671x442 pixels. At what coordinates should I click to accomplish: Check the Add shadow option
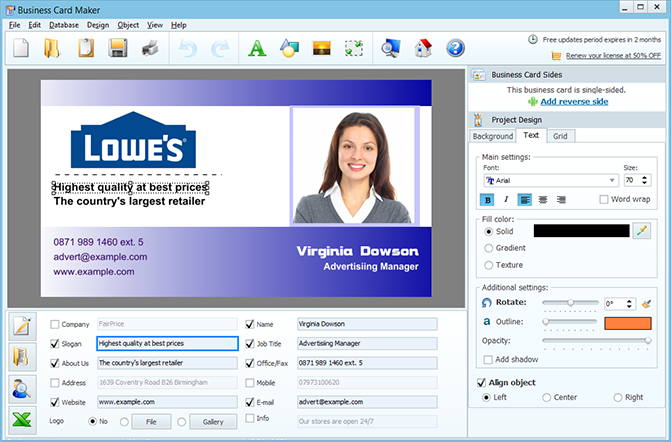pyautogui.click(x=488, y=359)
